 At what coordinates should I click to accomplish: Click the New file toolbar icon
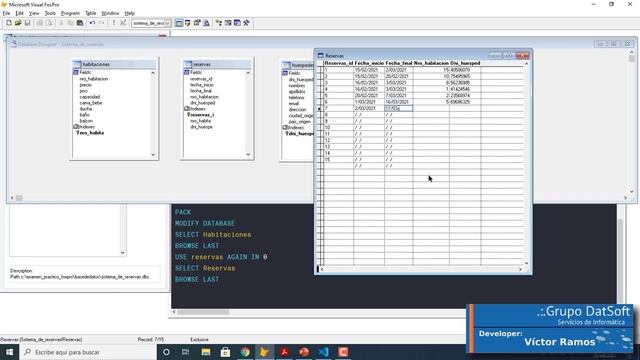coord(9,23)
